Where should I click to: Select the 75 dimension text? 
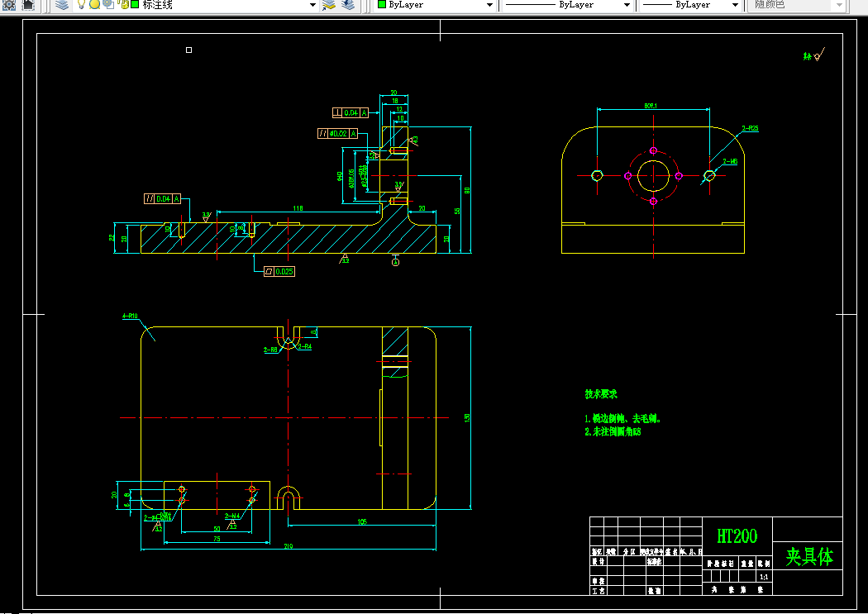(217, 538)
